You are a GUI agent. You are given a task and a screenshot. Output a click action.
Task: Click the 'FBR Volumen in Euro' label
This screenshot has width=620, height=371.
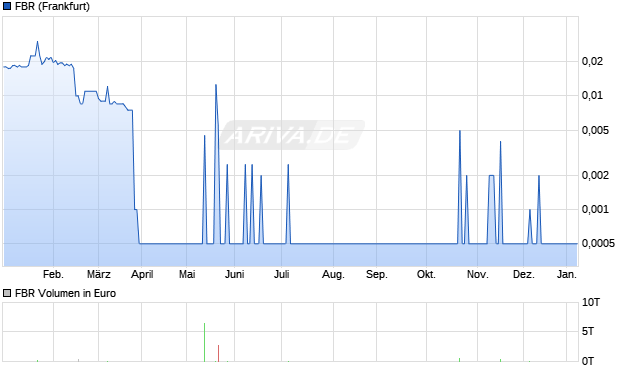(x=65, y=293)
